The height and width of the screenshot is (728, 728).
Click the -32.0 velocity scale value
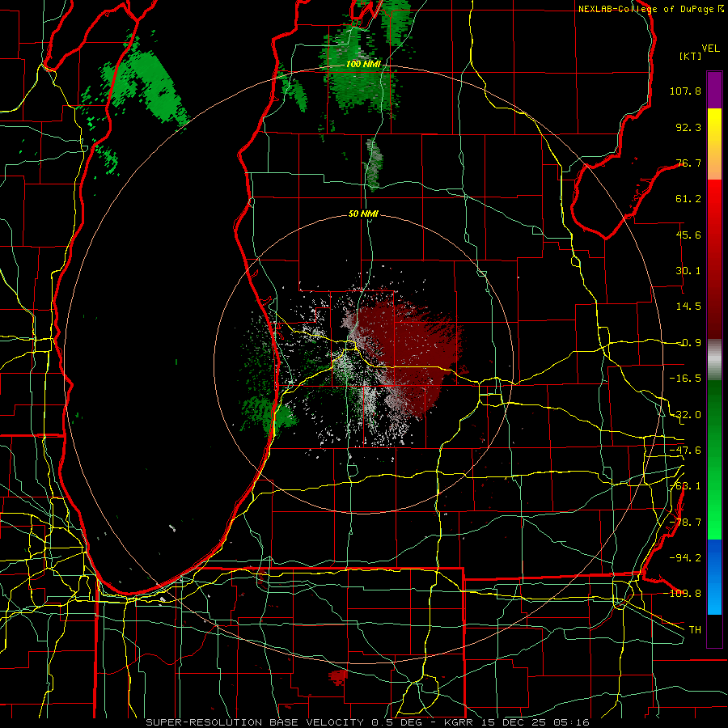[685, 415]
